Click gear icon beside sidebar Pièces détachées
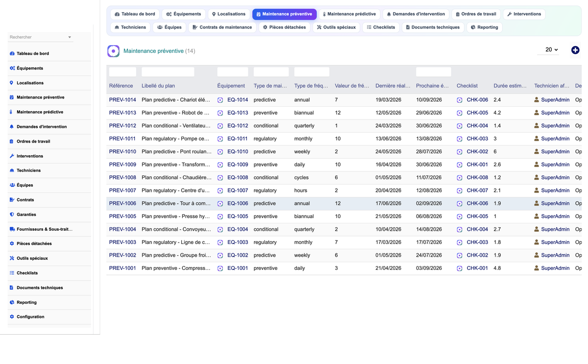588x364 pixels. pos(12,243)
